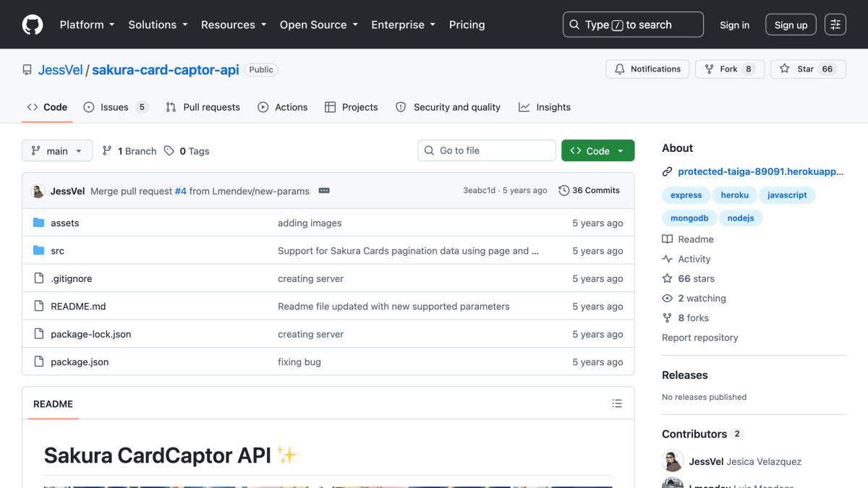868x488 pixels.
Task: Open the Security and quality tab
Action: [x=448, y=107]
